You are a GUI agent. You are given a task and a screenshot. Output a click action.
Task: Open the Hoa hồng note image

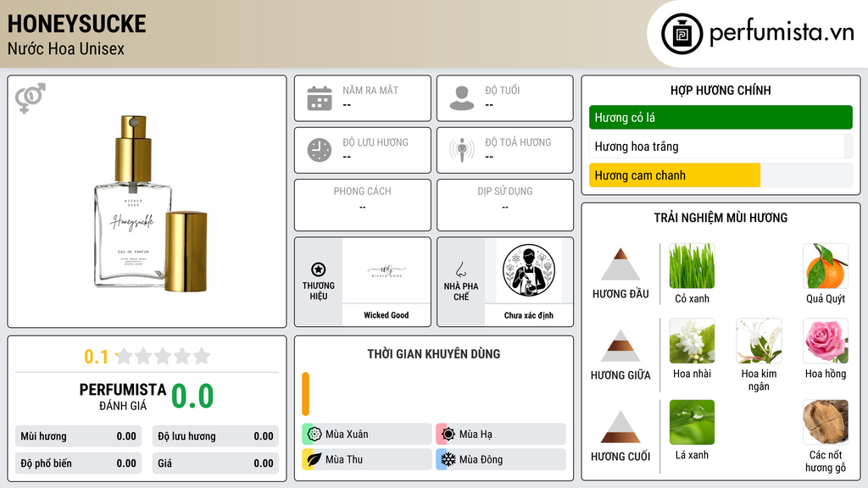pyautogui.click(x=826, y=341)
